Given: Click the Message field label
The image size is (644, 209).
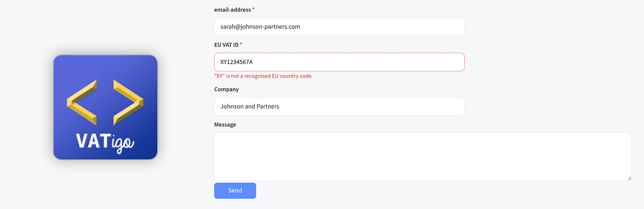Looking at the screenshot, I should click(225, 125).
